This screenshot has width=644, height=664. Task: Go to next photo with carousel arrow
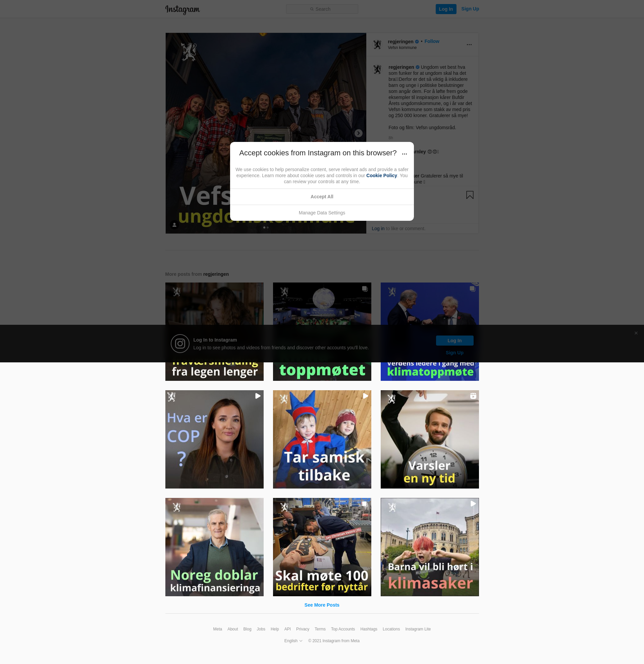pos(358,133)
